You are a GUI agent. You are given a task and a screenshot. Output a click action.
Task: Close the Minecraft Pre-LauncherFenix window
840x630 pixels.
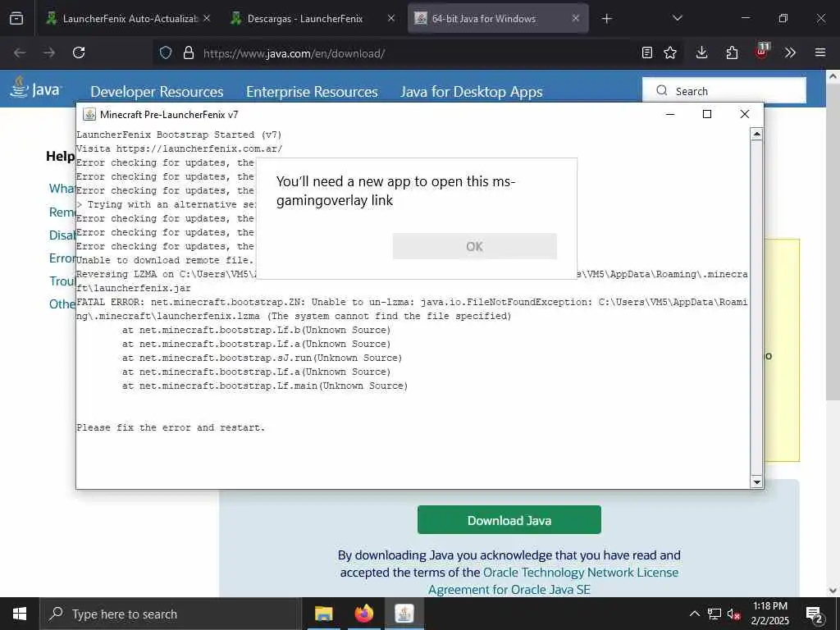coord(745,114)
